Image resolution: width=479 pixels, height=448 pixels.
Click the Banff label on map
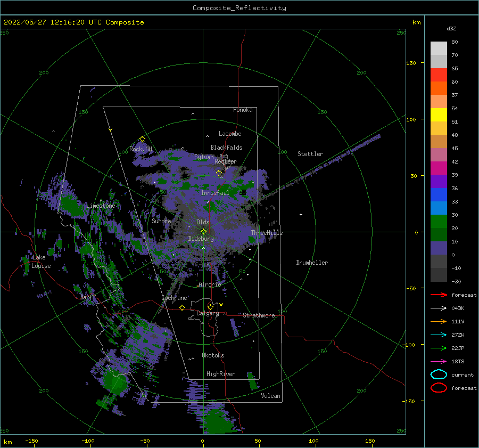click(88, 297)
